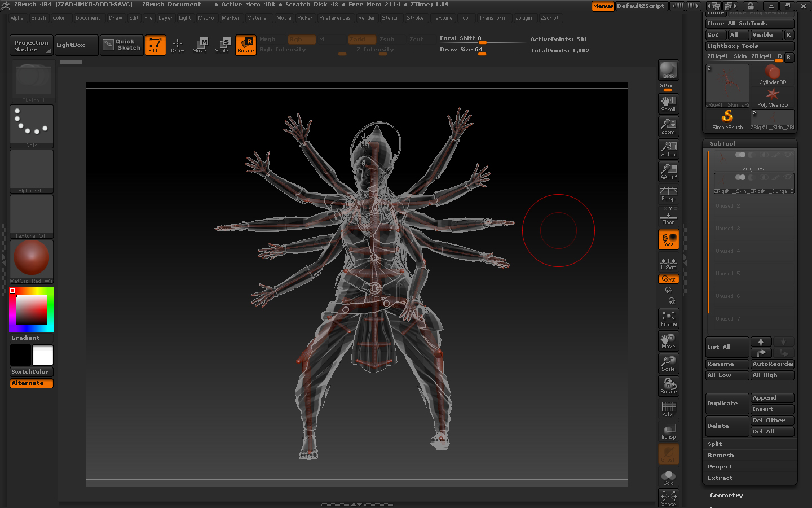Select the Quick Sketch tool

122,45
